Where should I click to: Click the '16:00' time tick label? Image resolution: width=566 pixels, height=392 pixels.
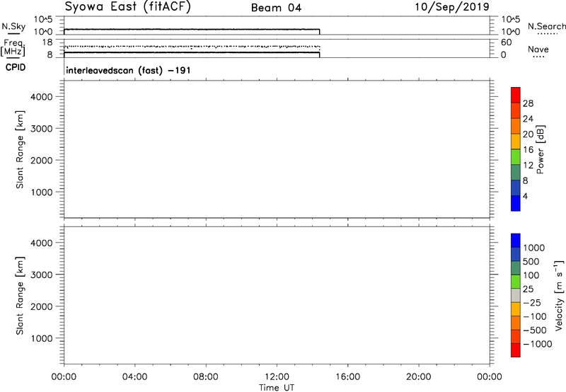tap(347, 377)
